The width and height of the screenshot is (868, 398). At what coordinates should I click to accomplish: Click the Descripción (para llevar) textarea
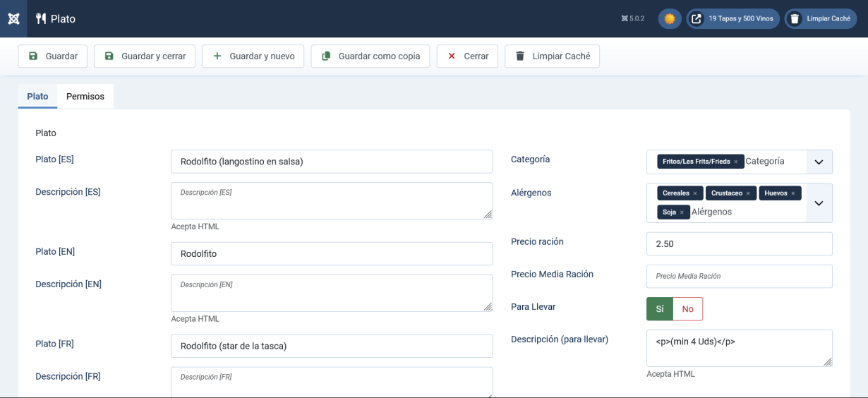click(740, 348)
